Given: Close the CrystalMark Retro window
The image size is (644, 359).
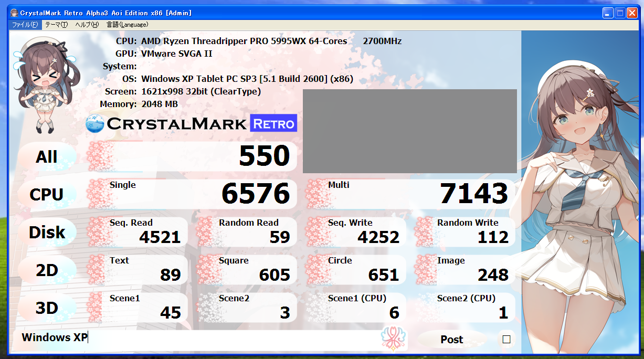Looking at the screenshot, I should (632, 13).
